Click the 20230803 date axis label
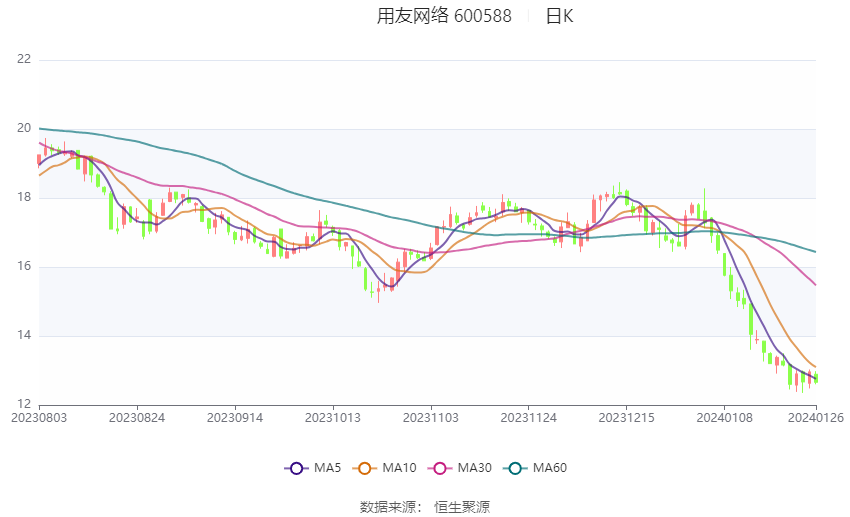 point(39,418)
